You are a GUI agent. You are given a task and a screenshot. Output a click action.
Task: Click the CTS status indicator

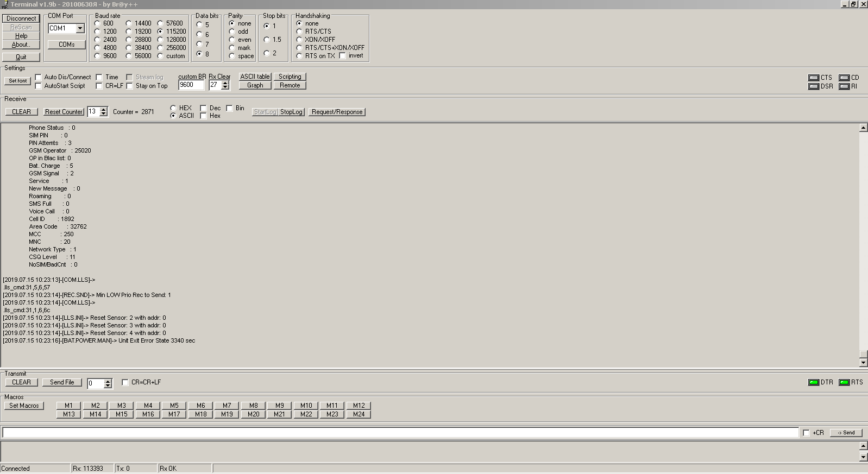click(813, 78)
